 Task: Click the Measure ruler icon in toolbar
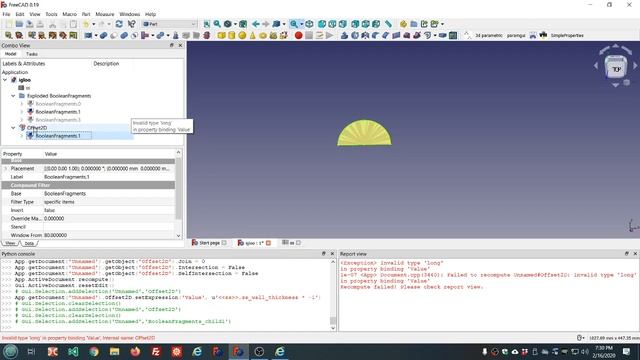tap(388, 24)
